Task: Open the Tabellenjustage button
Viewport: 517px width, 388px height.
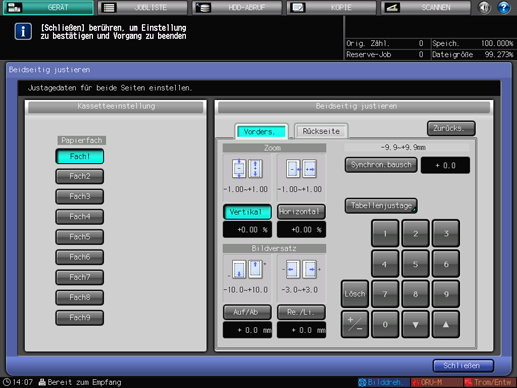Action: (381, 206)
